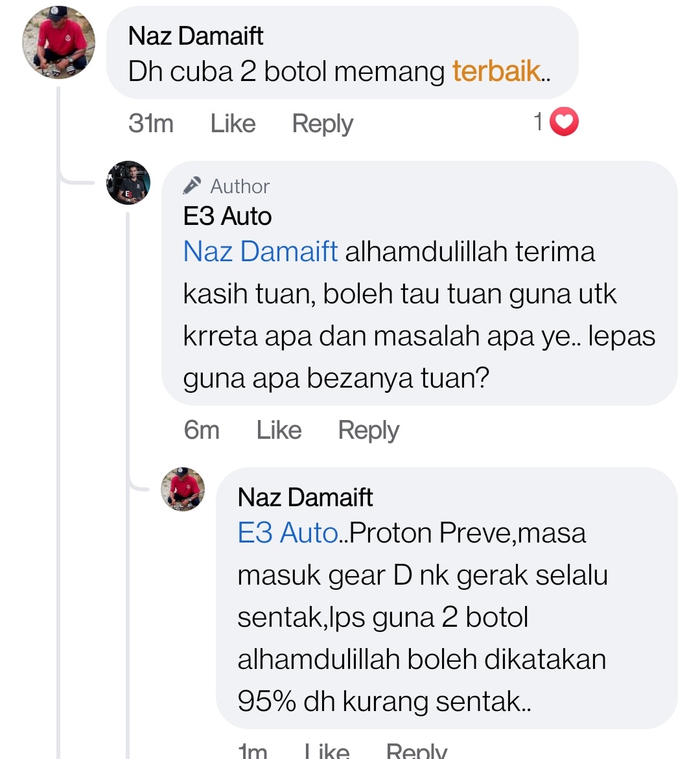This screenshot has height=759, width=700.
Task: Open the E3 Auto author name
Action: tap(227, 216)
